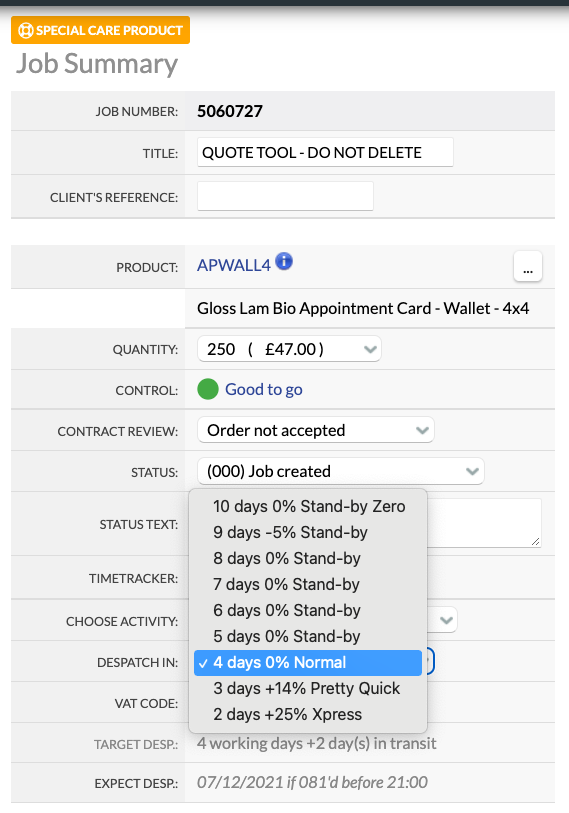Expand the Choose Activity dropdown arrow
569x813 pixels.
point(446,620)
